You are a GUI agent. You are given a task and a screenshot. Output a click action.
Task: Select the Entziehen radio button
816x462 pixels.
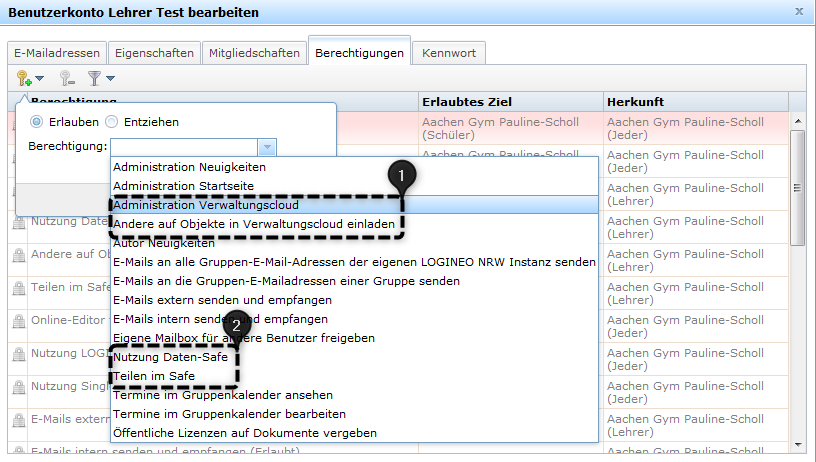(x=111, y=122)
